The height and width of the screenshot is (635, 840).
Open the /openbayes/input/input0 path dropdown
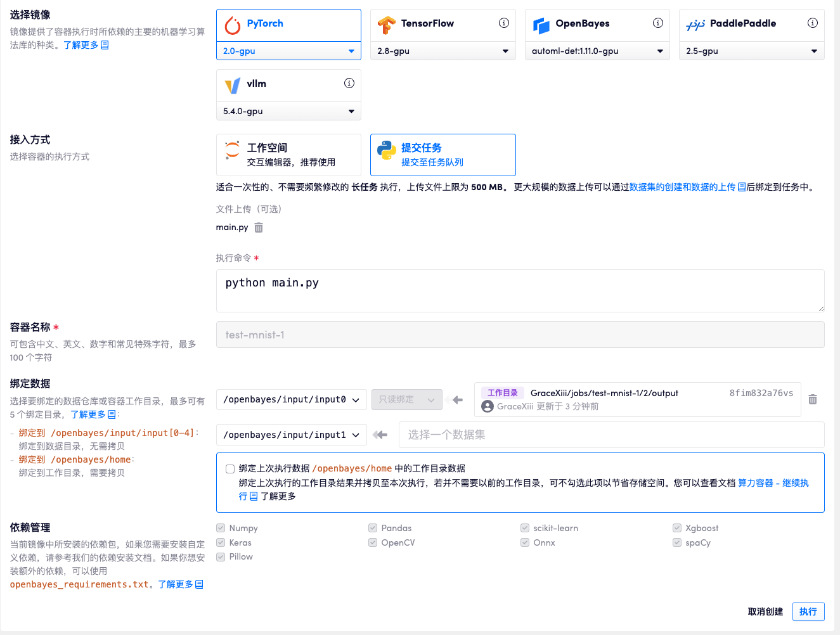point(291,399)
